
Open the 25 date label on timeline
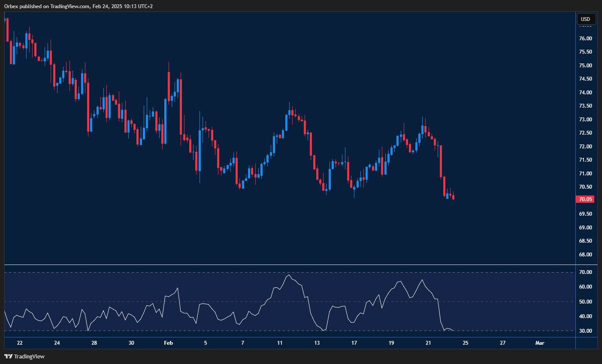pyautogui.click(x=465, y=343)
